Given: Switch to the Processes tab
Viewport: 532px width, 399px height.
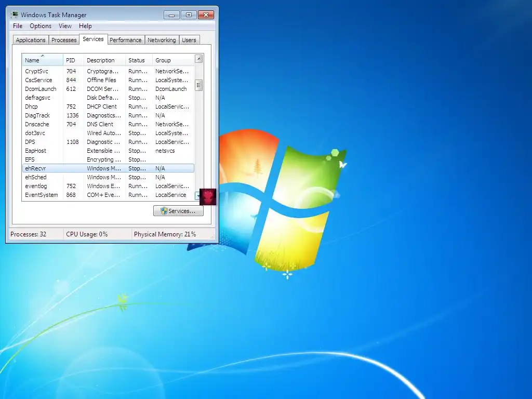Looking at the screenshot, I should tap(64, 40).
